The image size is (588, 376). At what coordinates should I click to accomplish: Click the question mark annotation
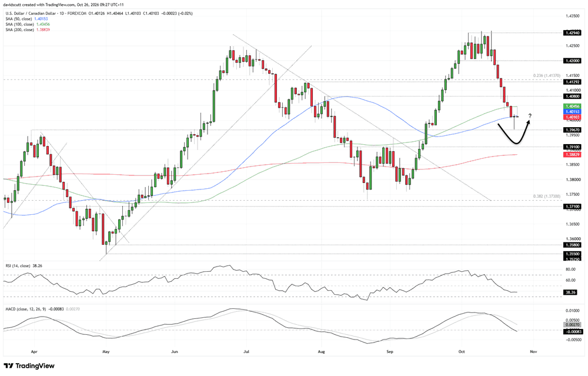click(x=530, y=115)
